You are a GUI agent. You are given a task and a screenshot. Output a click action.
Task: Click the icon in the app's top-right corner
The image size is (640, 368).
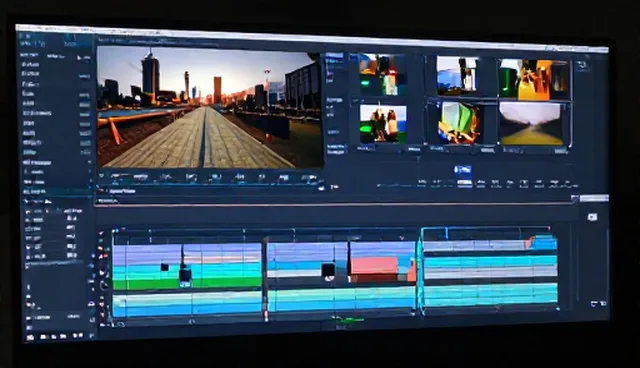pyautogui.click(x=582, y=65)
